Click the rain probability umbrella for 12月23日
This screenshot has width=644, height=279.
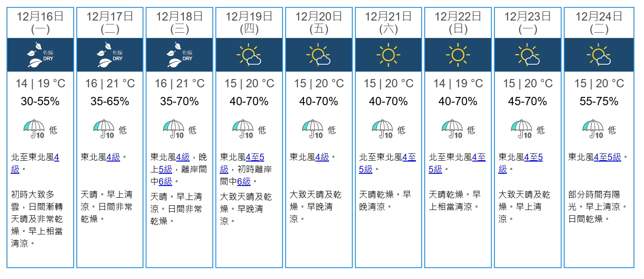(x=522, y=129)
